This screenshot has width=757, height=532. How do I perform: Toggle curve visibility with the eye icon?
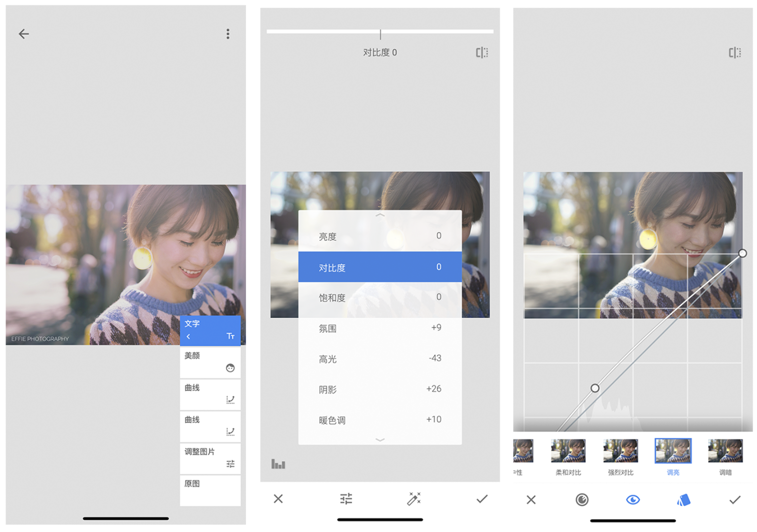tap(633, 500)
